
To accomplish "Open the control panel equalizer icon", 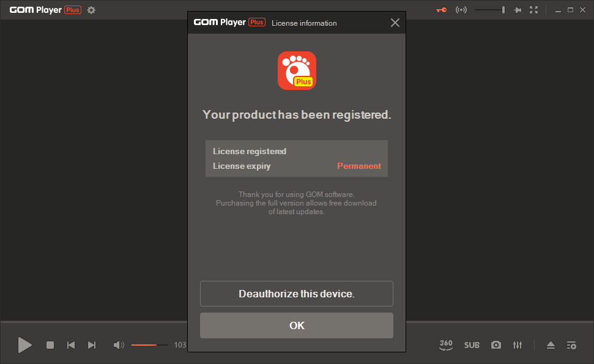I will [x=518, y=345].
